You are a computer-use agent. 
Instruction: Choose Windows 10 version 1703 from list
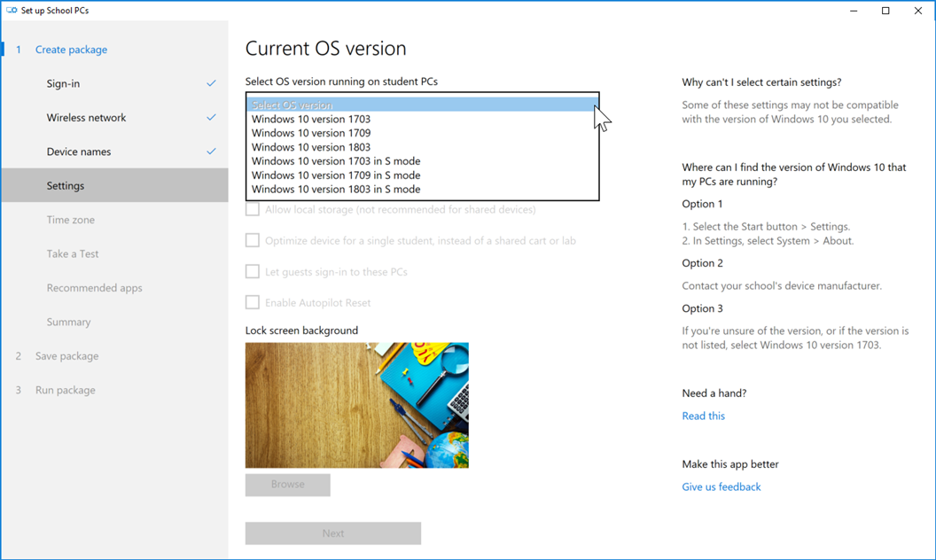311,119
